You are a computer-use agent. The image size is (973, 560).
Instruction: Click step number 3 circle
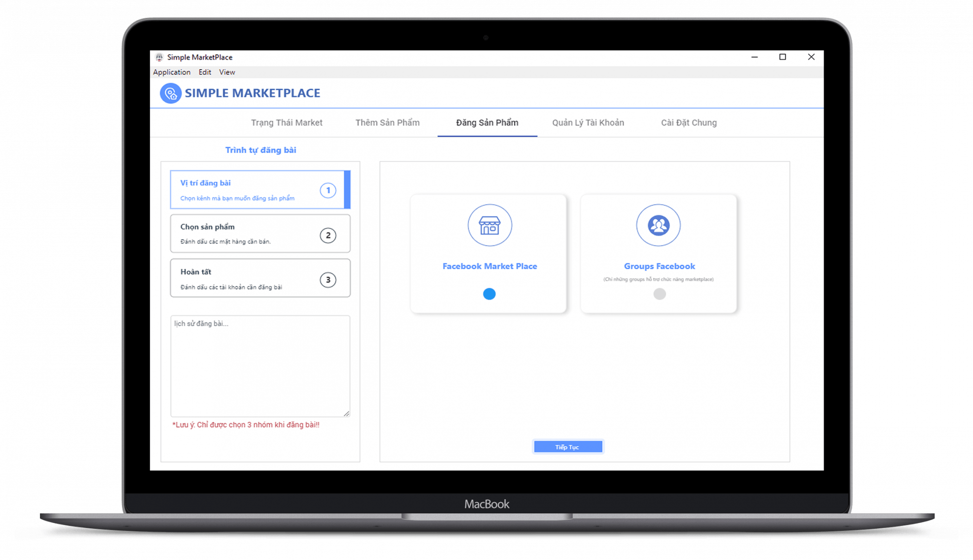point(328,280)
